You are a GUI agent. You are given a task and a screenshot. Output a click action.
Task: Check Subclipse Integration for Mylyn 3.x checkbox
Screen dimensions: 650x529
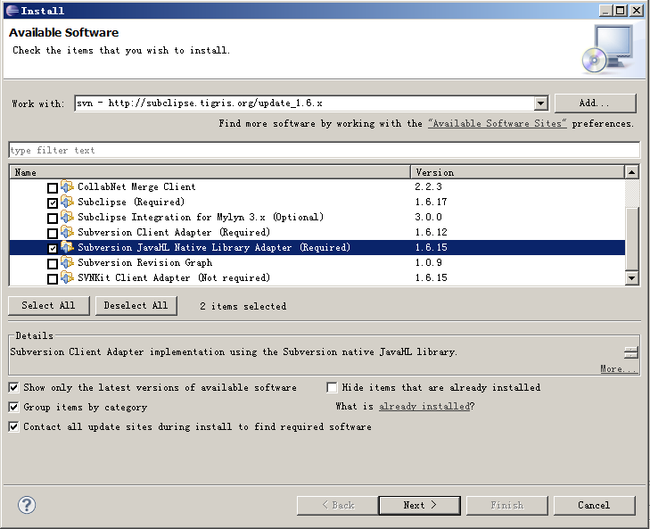(x=52, y=218)
